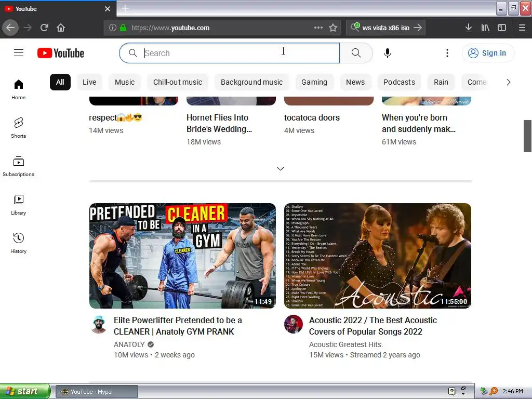The width and height of the screenshot is (532, 399).
Task: Open the Anatoly gym prank thumbnail
Action: point(182,256)
